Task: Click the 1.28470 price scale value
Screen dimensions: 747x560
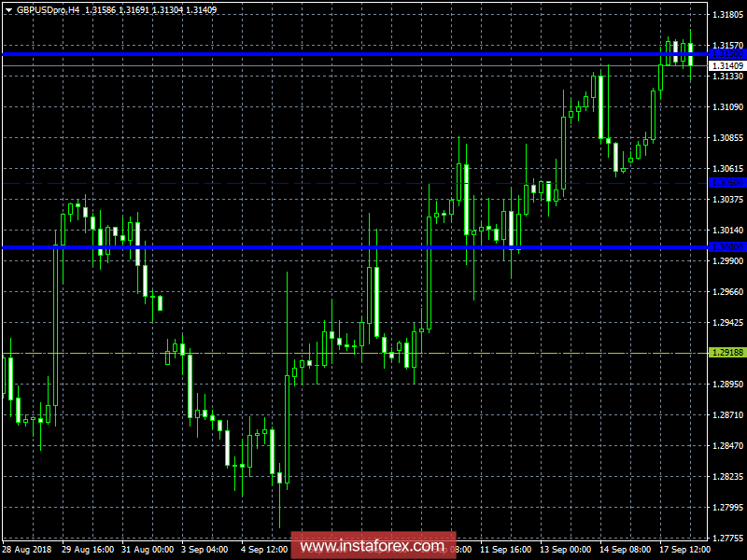Action: pos(727,446)
